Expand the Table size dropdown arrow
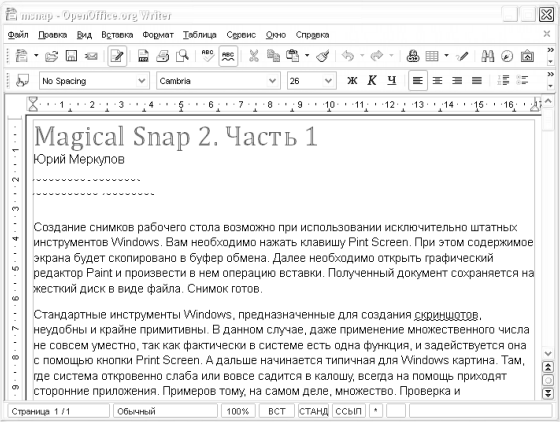This screenshot has width=560, height=422. point(446,56)
